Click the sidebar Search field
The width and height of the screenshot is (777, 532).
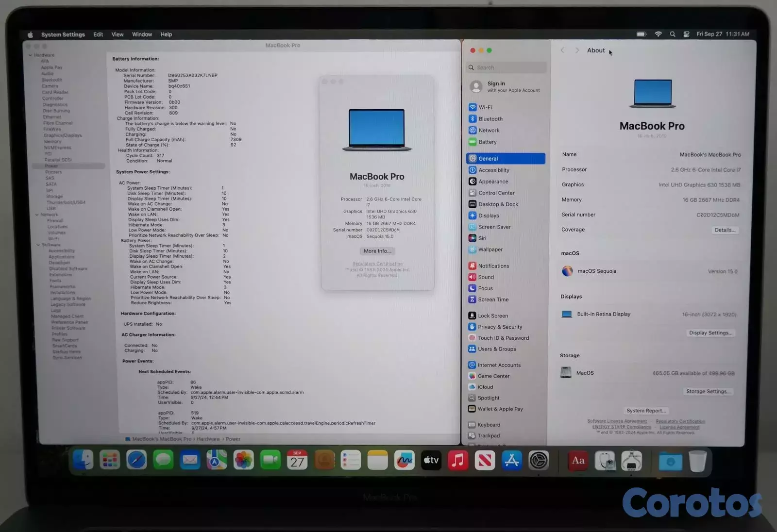(507, 67)
